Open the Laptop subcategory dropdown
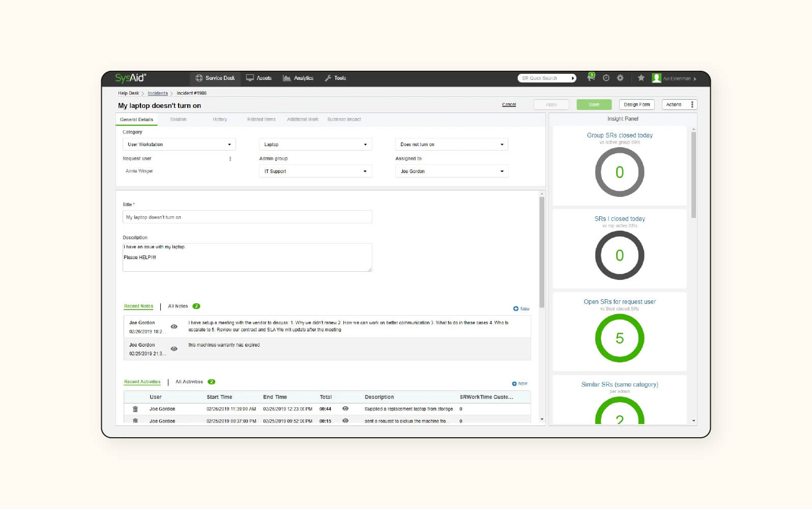The image size is (812, 509). (x=315, y=145)
